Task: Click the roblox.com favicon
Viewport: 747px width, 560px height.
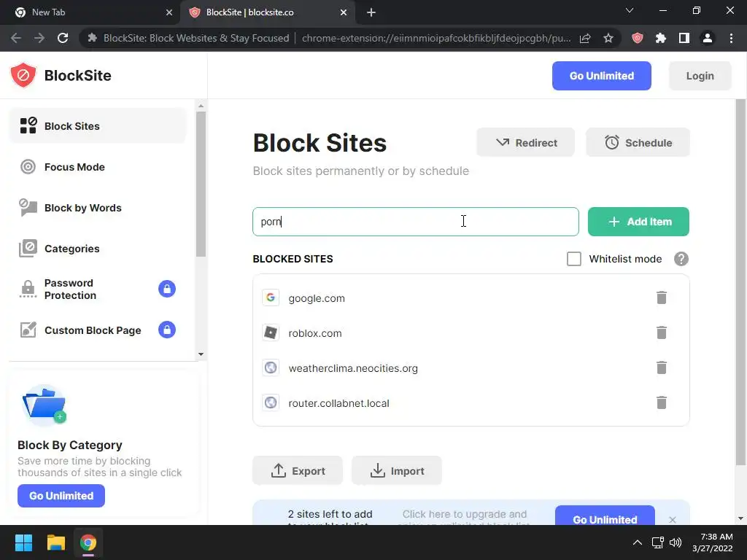Action: pyautogui.click(x=271, y=332)
